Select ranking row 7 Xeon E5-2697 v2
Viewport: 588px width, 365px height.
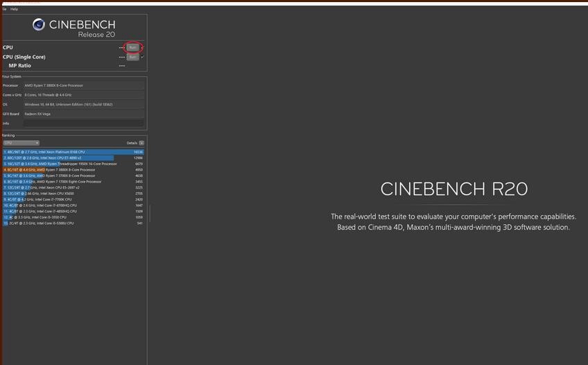[x=73, y=187]
